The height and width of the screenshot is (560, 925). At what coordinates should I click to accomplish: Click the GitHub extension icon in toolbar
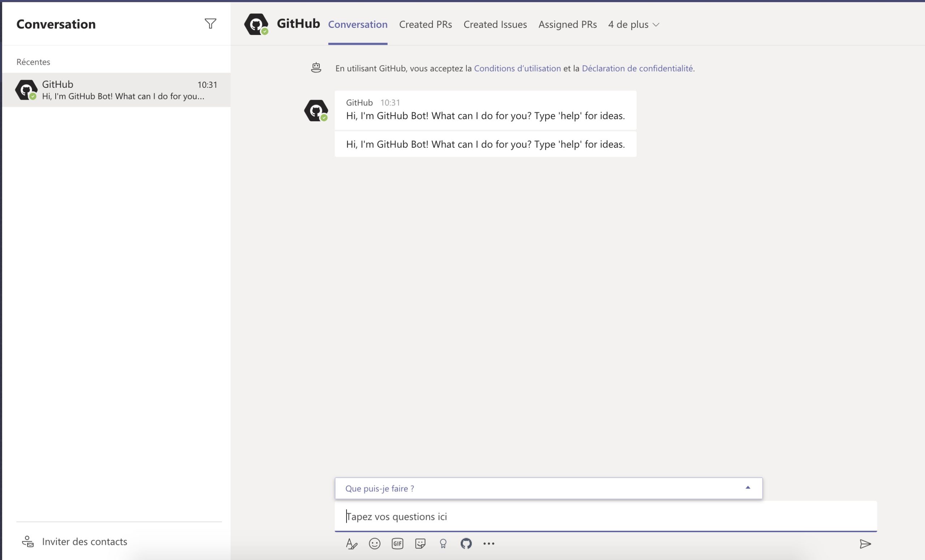[466, 543]
